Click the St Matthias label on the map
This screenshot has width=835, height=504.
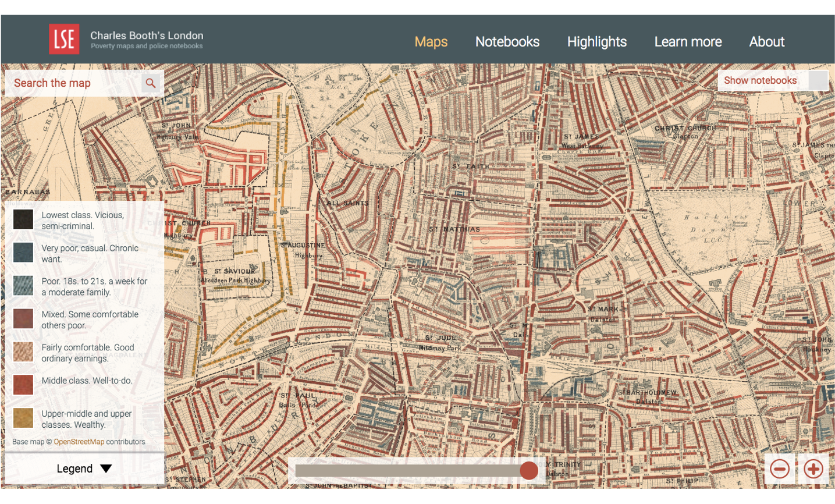(x=455, y=229)
